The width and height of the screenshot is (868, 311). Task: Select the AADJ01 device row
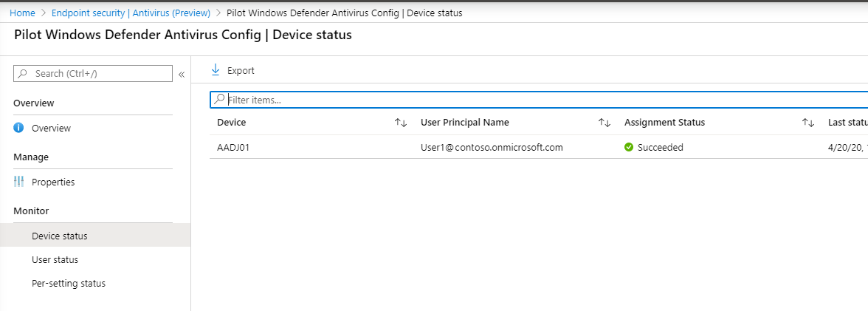(233, 147)
